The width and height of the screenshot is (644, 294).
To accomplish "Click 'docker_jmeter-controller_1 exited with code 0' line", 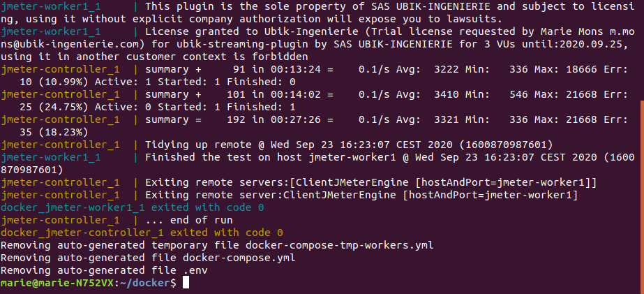I will (x=142, y=233).
